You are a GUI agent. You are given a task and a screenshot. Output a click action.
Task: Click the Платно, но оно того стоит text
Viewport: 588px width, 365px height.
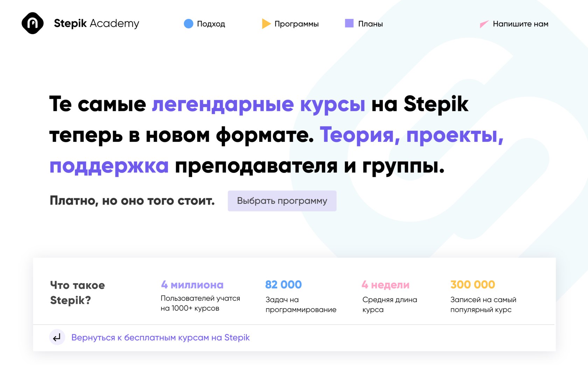[132, 201]
